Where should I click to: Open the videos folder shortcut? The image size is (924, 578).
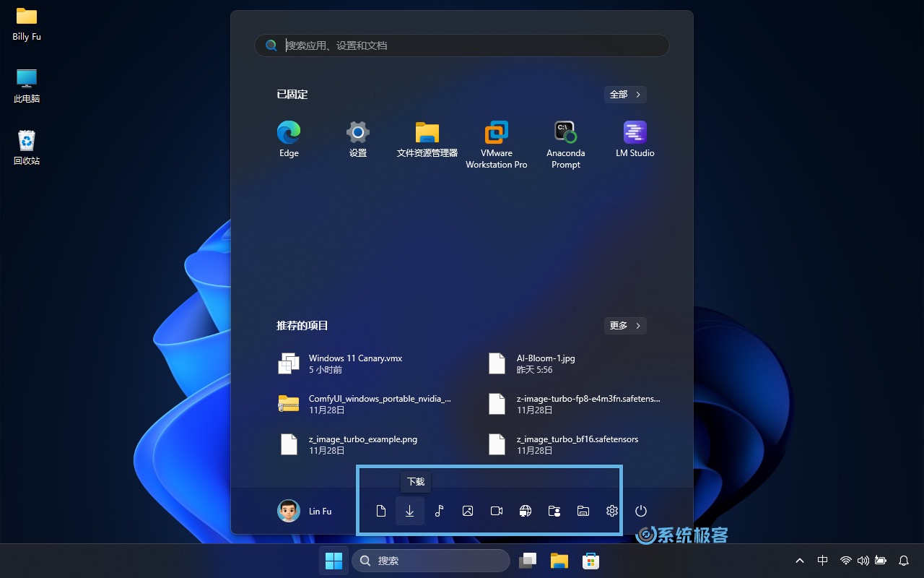pos(497,511)
